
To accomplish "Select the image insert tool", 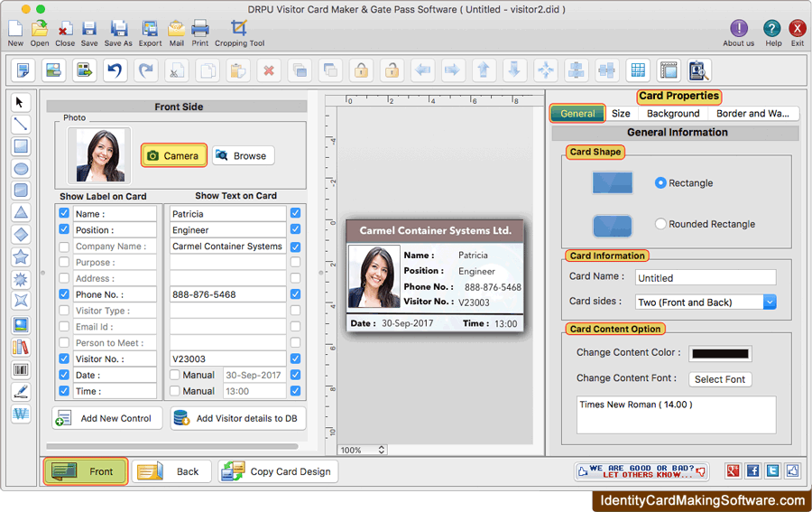I will pyautogui.click(x=20, y=325).
